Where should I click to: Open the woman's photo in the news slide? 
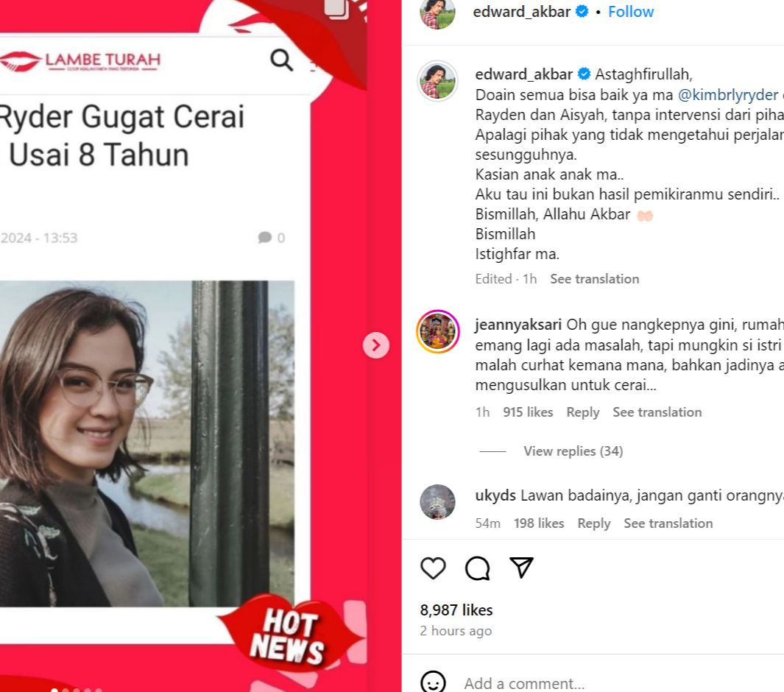147,443
